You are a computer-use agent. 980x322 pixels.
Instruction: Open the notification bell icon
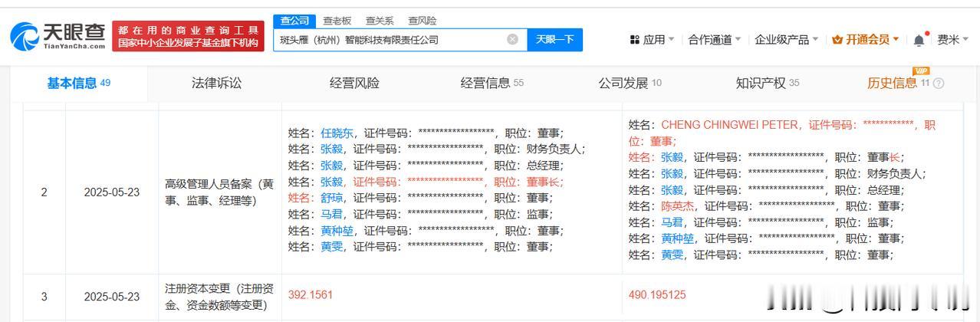tap(919, 39)
